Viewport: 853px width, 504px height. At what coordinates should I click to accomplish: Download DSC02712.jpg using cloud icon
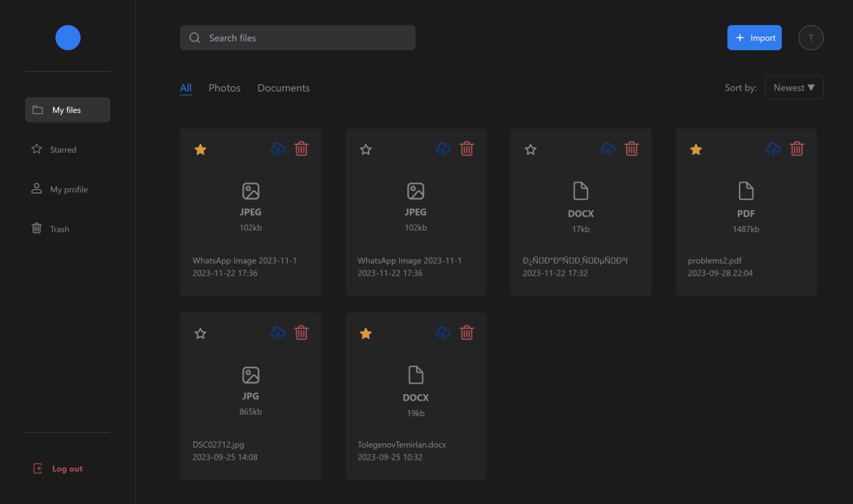278,333
